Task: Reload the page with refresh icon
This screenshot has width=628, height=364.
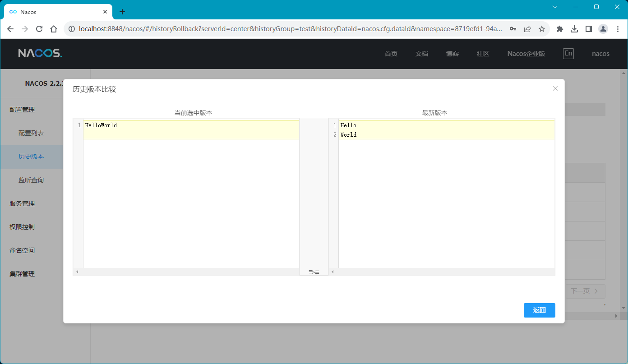Action: click(39, 29)
